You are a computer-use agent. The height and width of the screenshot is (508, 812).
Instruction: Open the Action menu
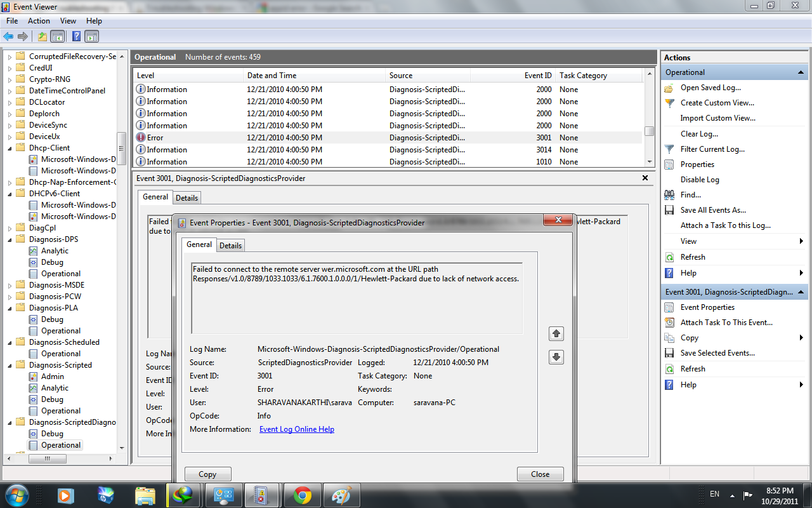pos(39,20)
